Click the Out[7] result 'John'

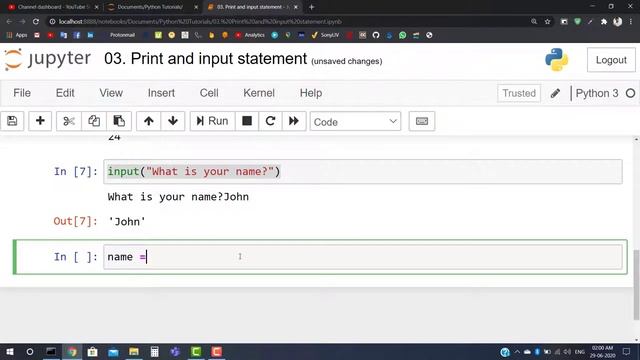(127, 222)
